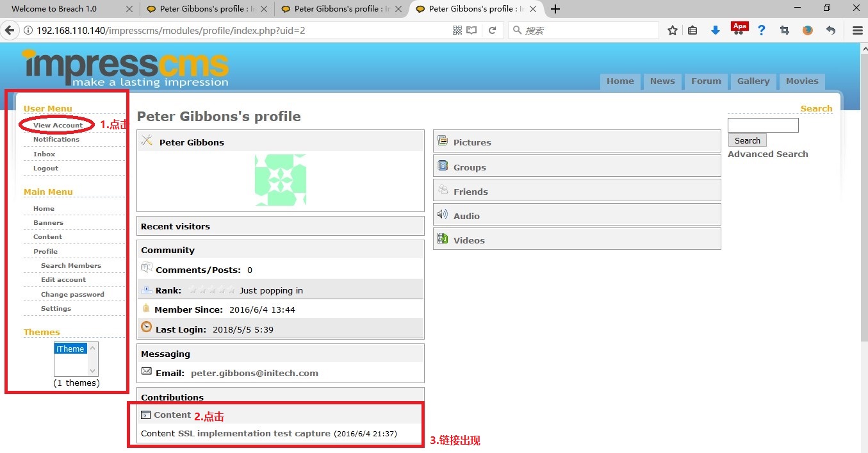The width and height of the screenshot is (868, 453).
Task: Click the Pictures panel icon
Action: click(x=443, y=141)
